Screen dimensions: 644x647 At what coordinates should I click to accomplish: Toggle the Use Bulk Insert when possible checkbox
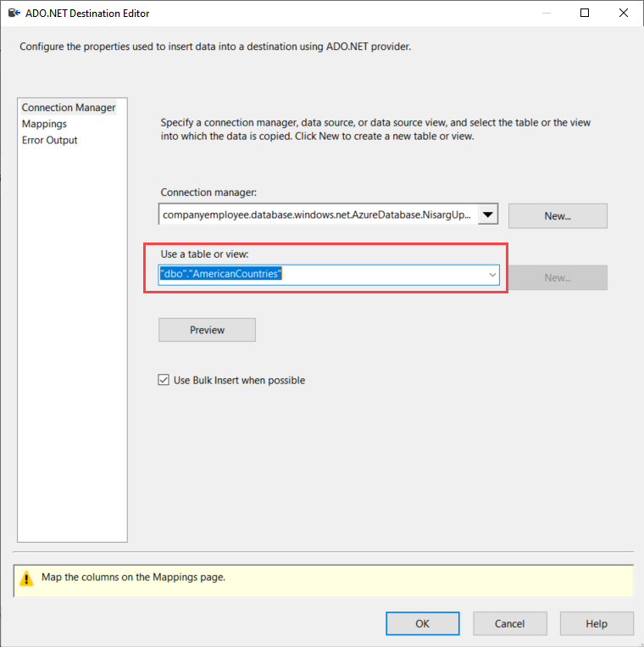pyautogui.click(x=164, y=381)
